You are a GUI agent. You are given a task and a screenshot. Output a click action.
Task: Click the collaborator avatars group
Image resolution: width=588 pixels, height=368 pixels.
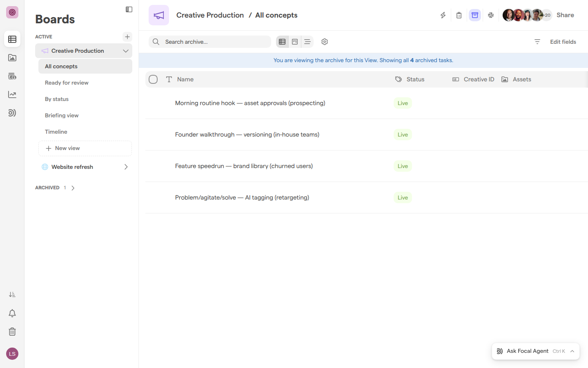coord(527,15)
